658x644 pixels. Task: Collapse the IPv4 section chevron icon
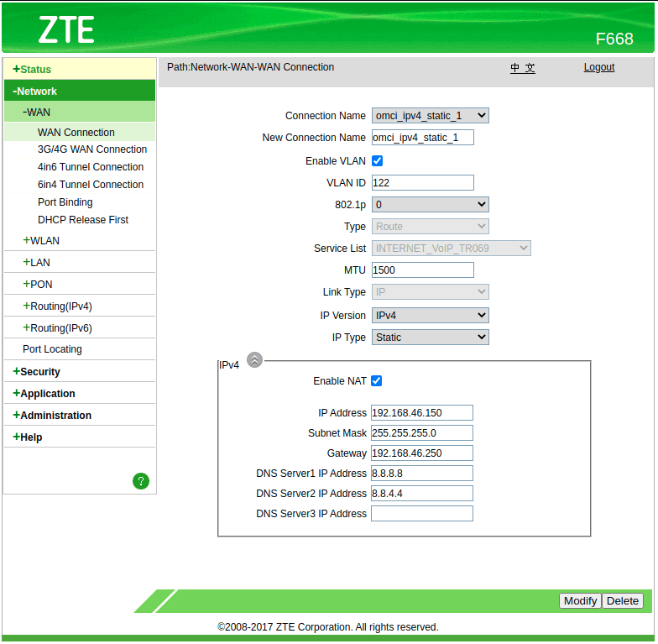tap(254, 360)
